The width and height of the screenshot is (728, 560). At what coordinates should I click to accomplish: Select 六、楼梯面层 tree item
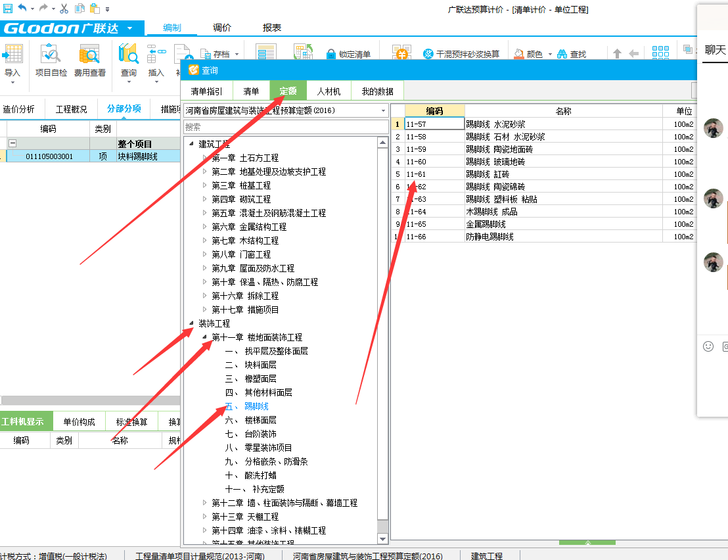pos(251,420)
